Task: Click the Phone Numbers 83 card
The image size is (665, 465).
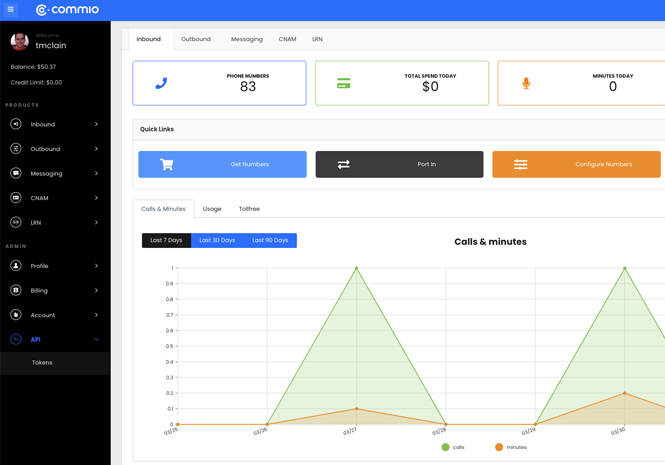Action: click(x=219, y=83)
